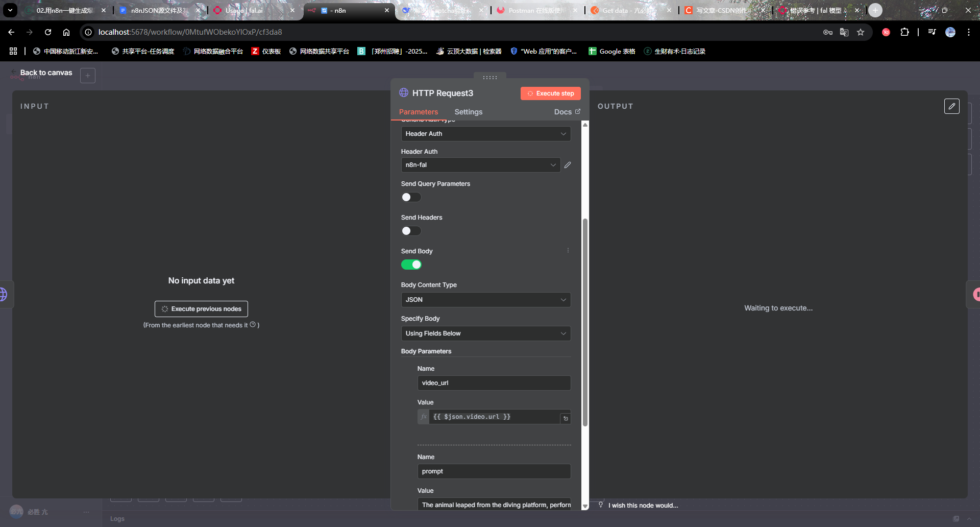
Task: Click the translate page icon
Action: point(844,32)
